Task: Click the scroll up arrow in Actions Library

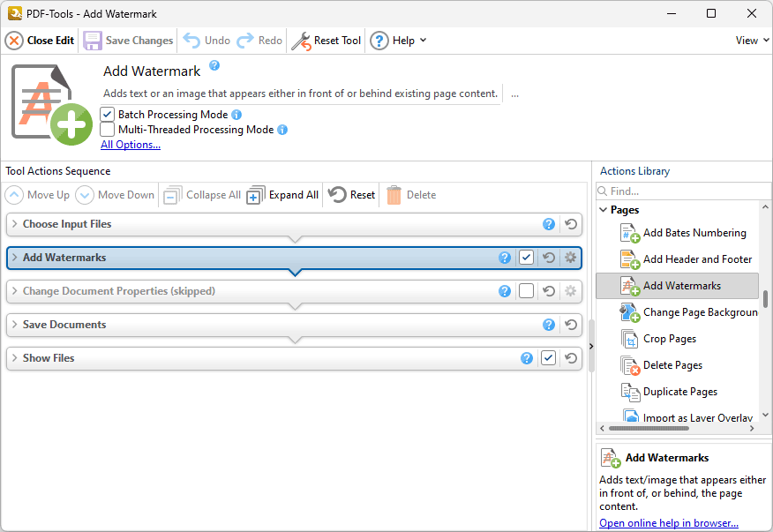Action: pyautogui.click(x=766, y=207)
